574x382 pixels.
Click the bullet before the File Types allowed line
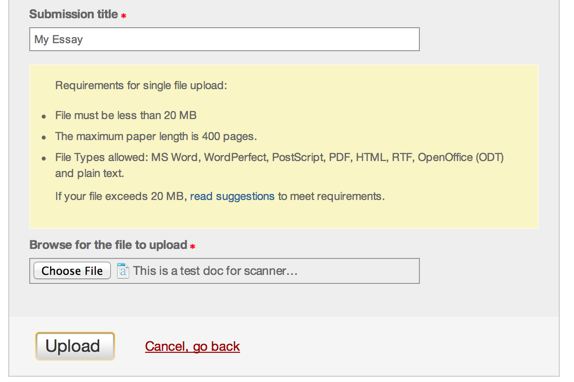(44, 158)
